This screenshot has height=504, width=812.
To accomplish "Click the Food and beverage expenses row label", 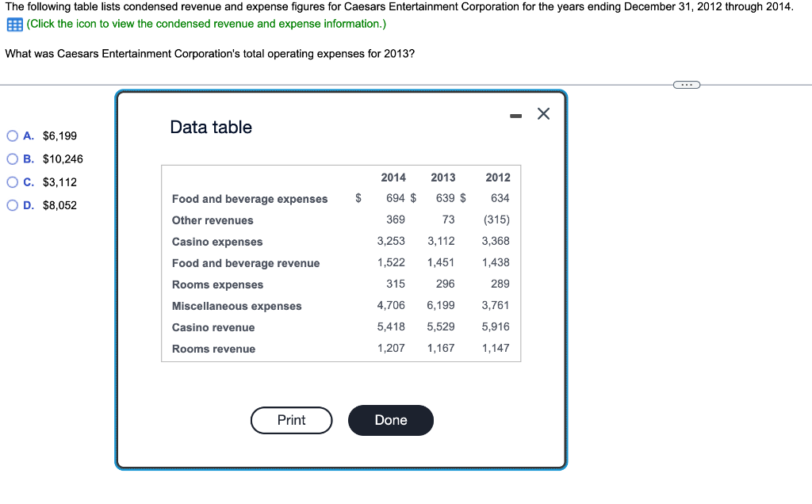I will pos(250,199).
